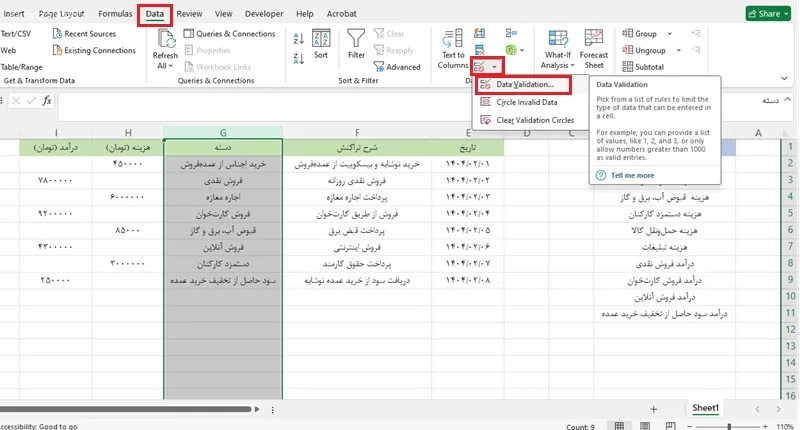Click the Hide Detail icon beside Ungroup

click(695, 50)
